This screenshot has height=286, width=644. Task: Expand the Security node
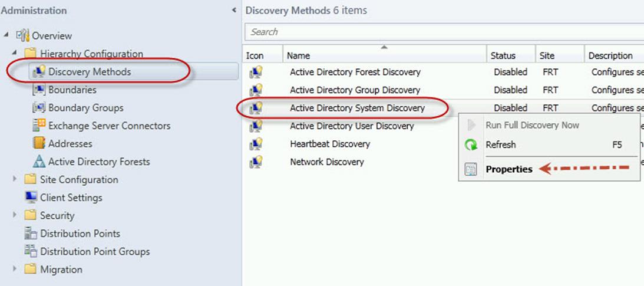15,215
